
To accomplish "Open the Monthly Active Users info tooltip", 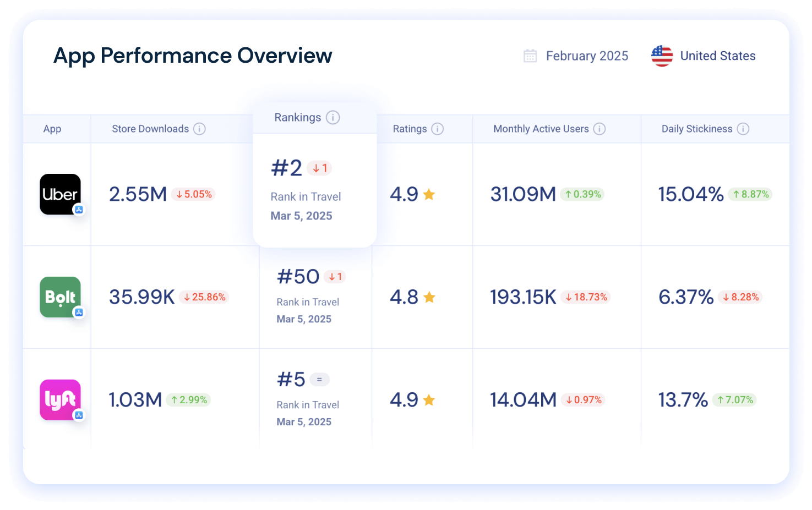I will pyautogui.click(x=600, y=129).
